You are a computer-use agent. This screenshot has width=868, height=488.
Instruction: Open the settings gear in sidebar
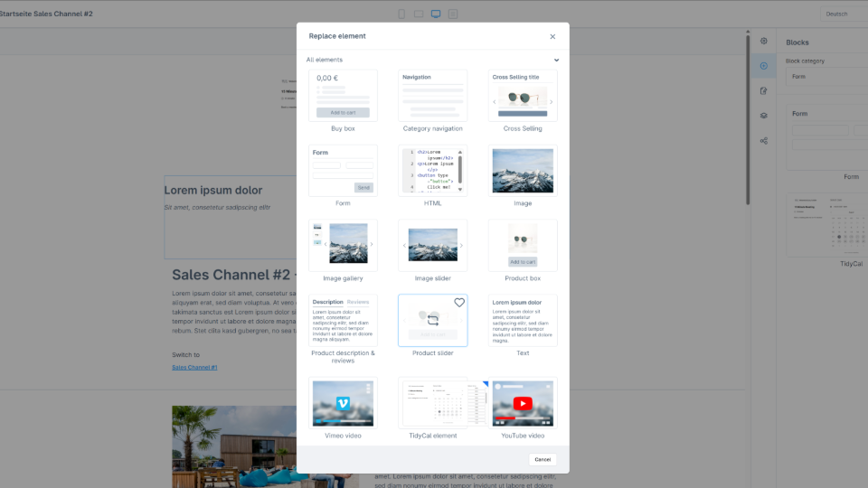point(764,42)
